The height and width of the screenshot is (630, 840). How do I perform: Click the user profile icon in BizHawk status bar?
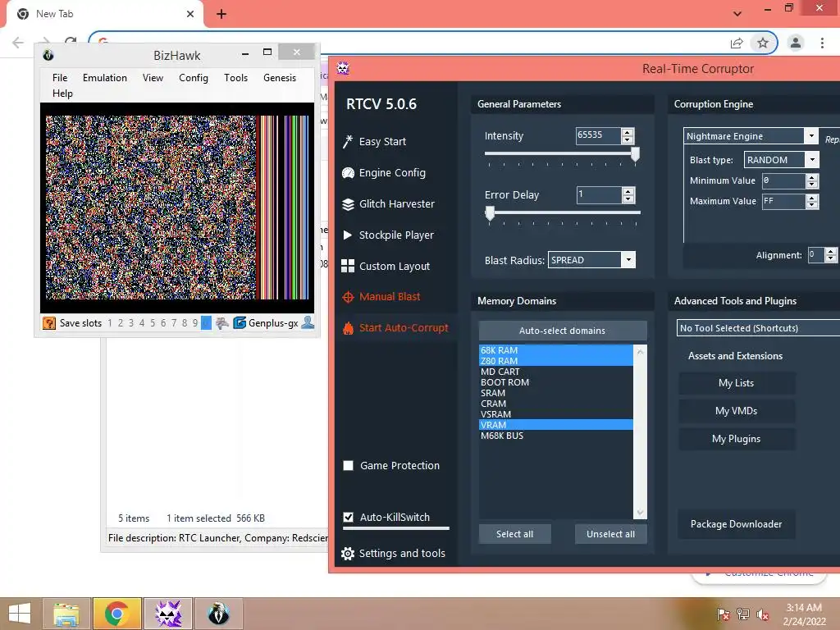click(308, 322)
